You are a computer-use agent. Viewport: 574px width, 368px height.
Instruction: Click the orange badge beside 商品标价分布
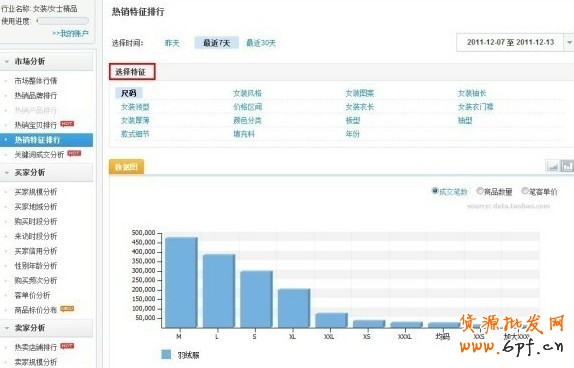[67, 309]
